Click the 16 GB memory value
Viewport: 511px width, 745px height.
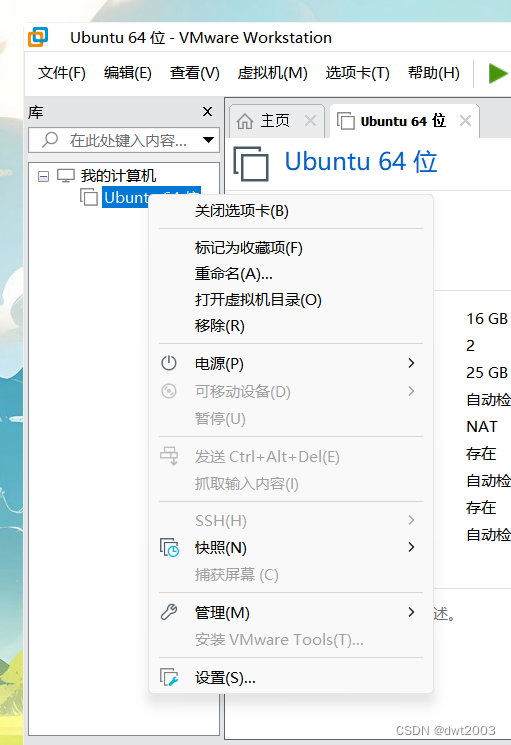click(x=487, y=318)
